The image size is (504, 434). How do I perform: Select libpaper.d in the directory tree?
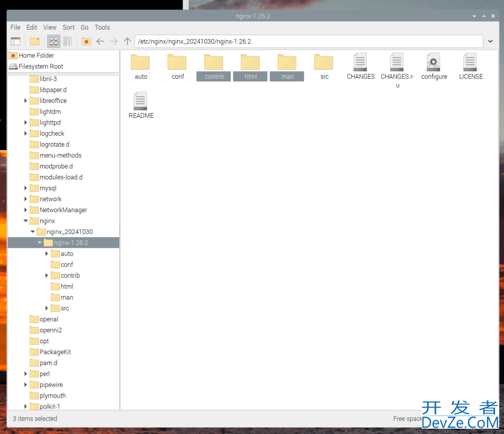coord(48,90)
